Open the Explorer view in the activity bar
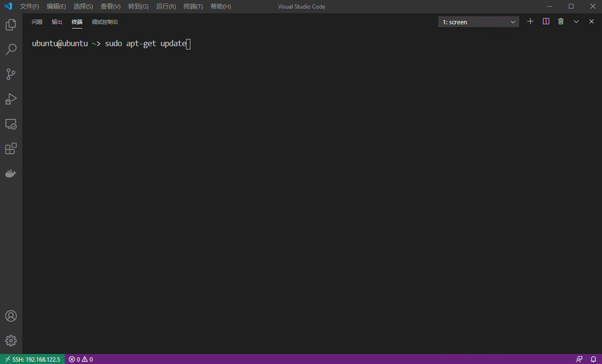 (11, 25)
